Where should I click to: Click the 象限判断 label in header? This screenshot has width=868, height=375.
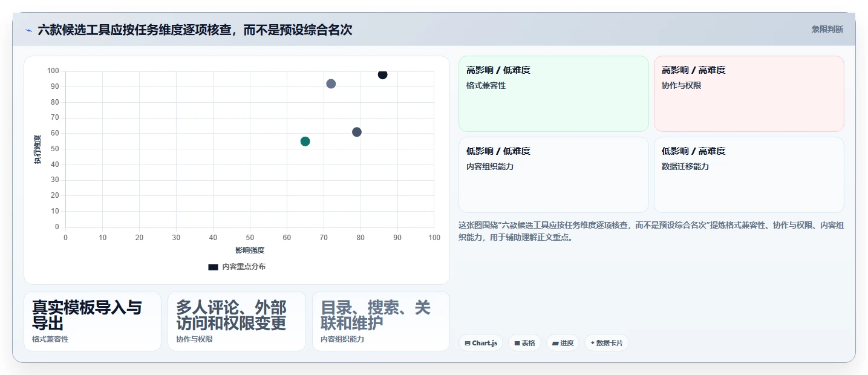click(827, 29)
